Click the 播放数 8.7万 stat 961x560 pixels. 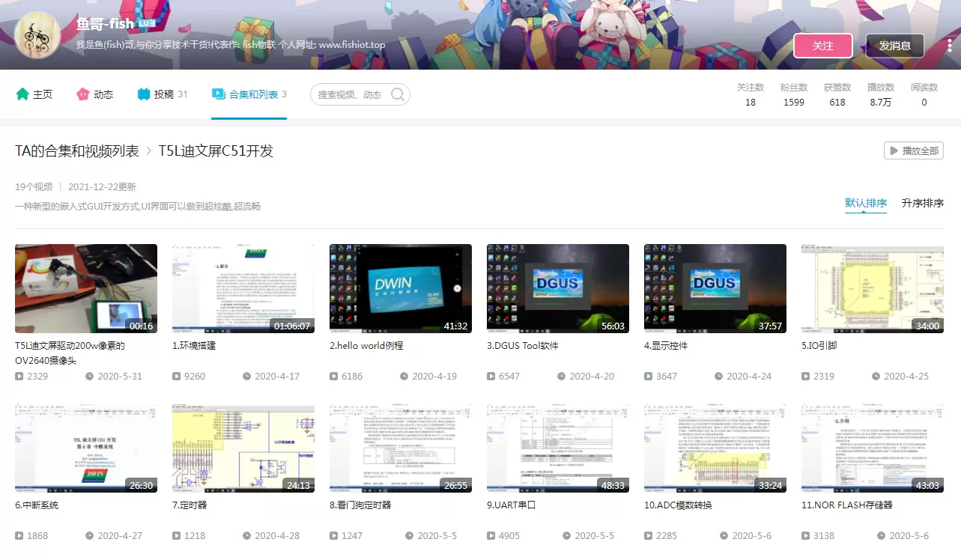(x=881, y=95)
